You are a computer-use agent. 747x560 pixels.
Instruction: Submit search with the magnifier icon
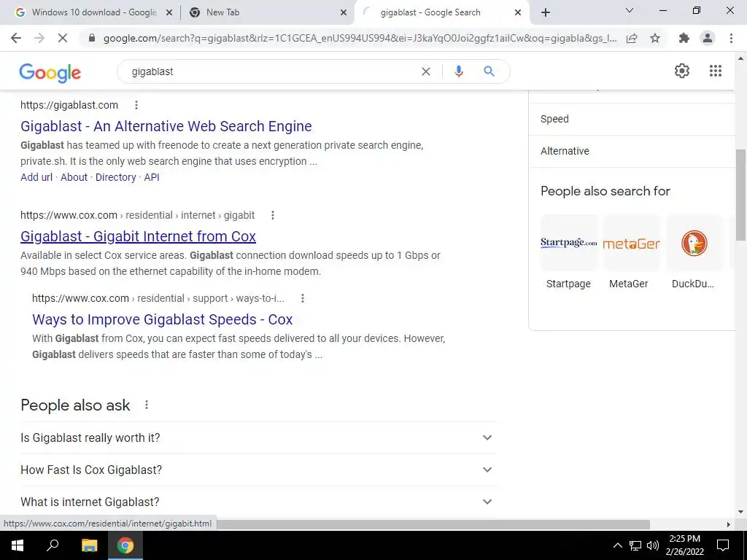489,71
